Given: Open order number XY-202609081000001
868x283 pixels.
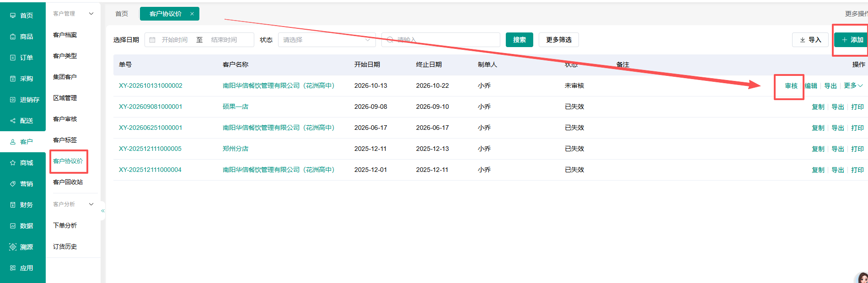Looking at the screenshot, I should coord(150,107).
